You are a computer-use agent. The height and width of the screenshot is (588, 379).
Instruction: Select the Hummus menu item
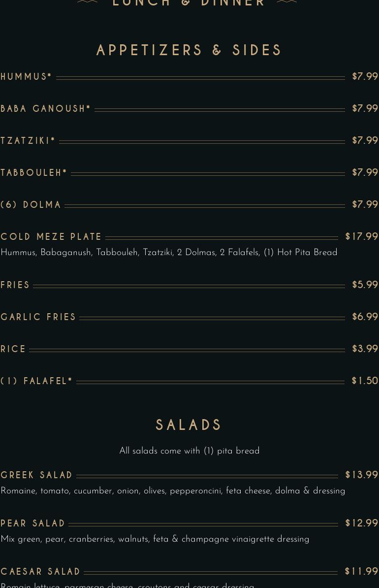(26, 76)
